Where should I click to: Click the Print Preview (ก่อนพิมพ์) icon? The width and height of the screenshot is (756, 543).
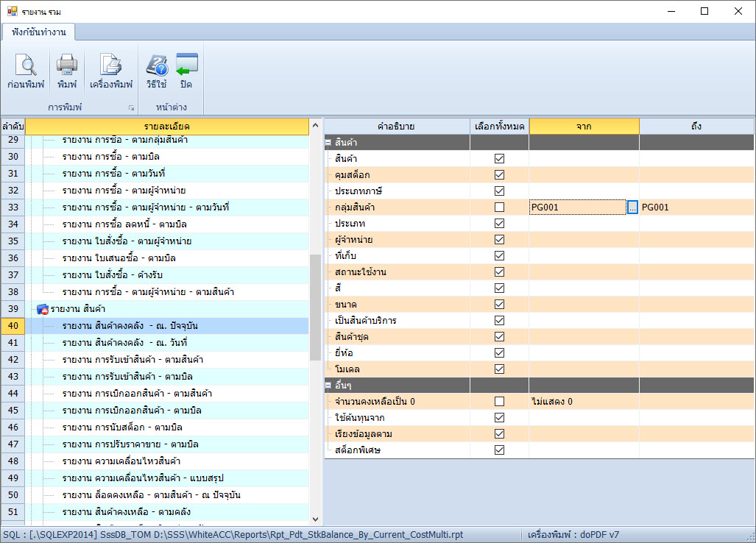click(x=26, y=65)
